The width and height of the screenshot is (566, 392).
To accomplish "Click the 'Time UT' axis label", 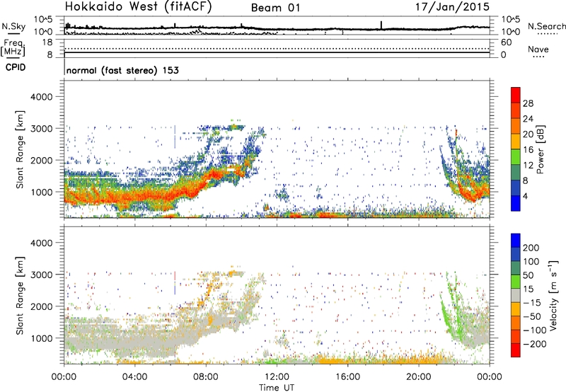I will (277, 387).
